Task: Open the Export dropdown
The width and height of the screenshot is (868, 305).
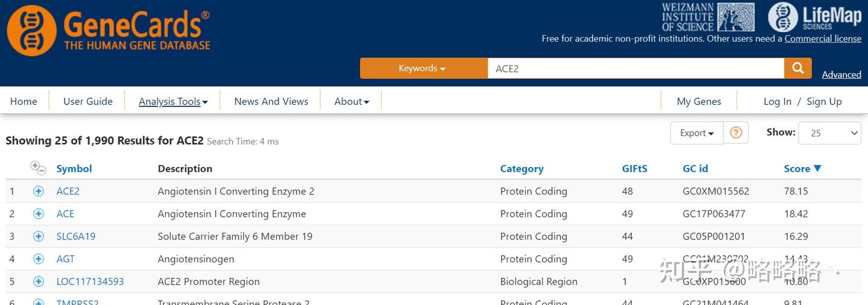Action: coord(696,133)
